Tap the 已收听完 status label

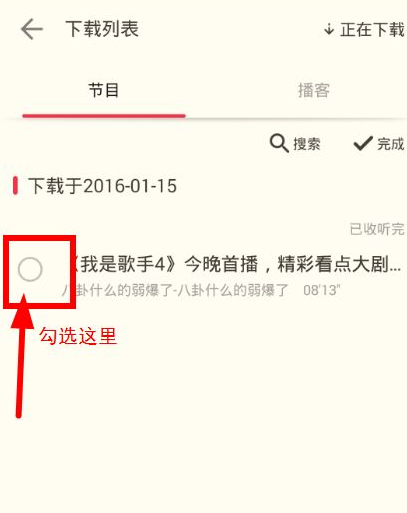coord(377,229)
